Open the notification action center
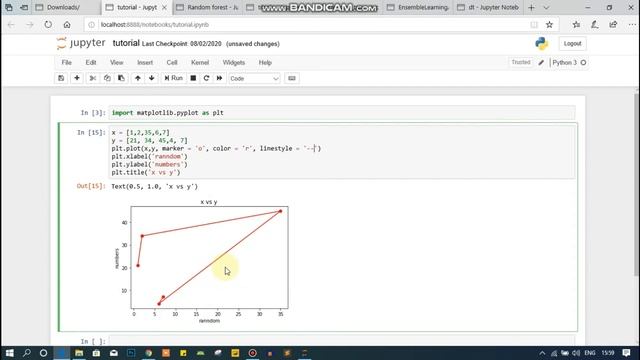 point(627,353)
